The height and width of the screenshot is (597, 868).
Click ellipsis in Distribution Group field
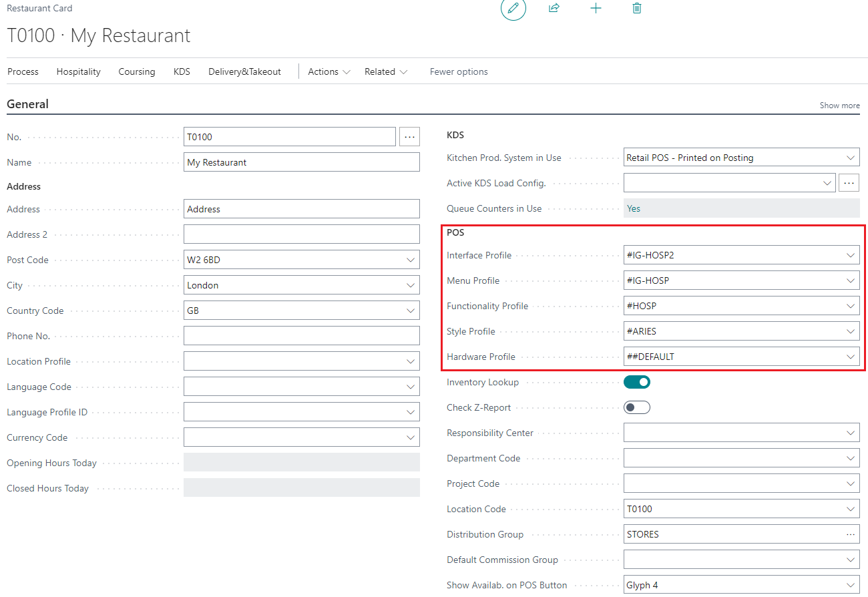pyautogui.click(x=850, y=534)
